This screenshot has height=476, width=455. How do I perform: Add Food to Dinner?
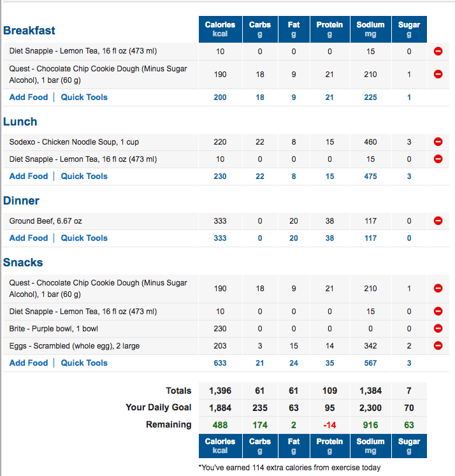point(29,238)
